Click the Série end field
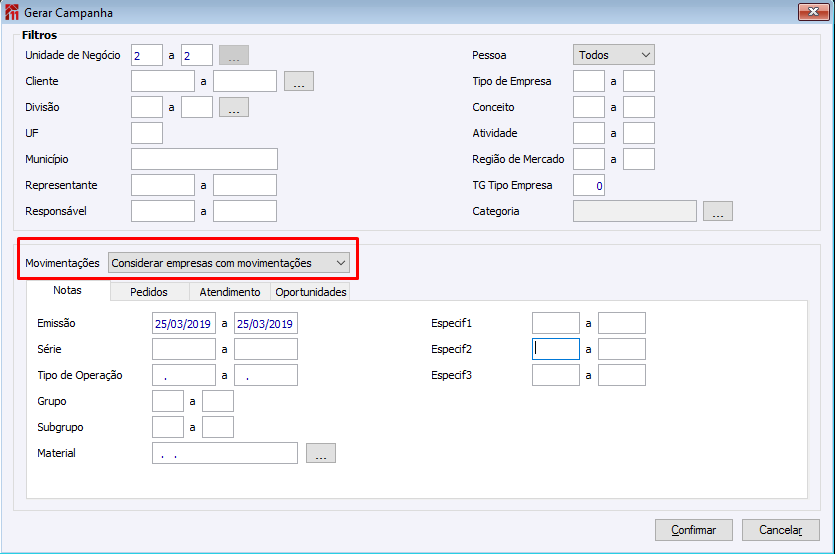The height and width of the screenshot is (554, 835). click(266, 349)
